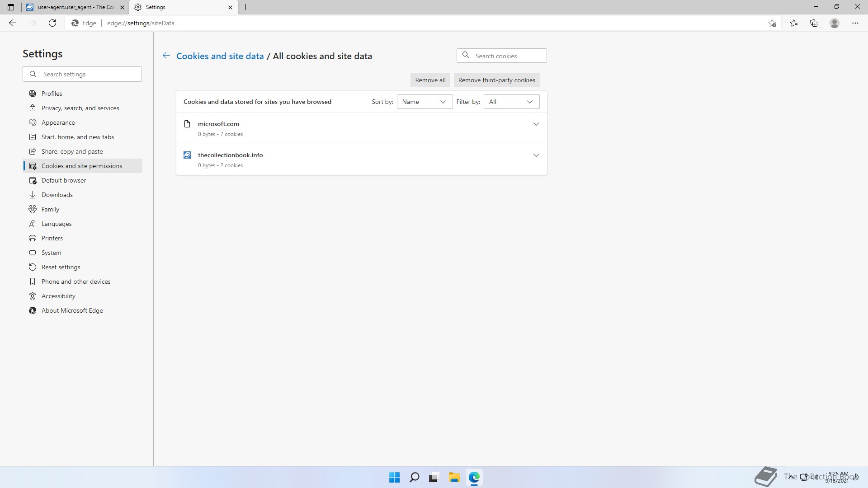Select Appearance in settings sidebar
This screenshot has width=868, height=488.
pyautogui.click(x=58, y=122)
